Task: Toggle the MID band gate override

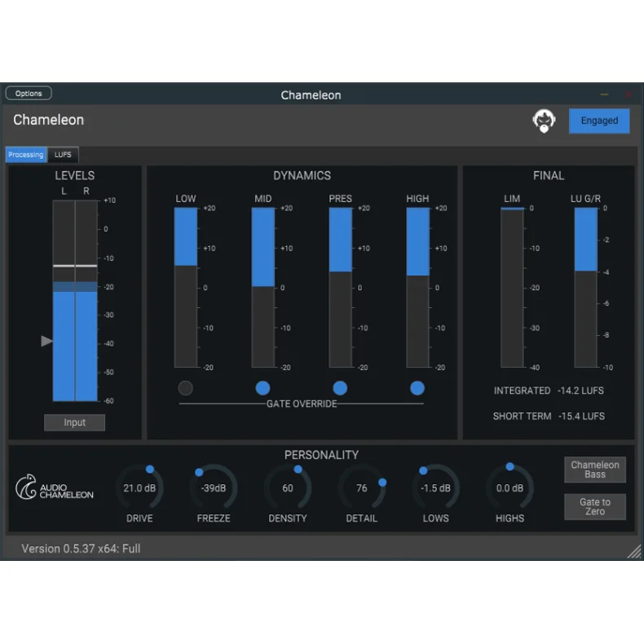Action: (262, 388)
